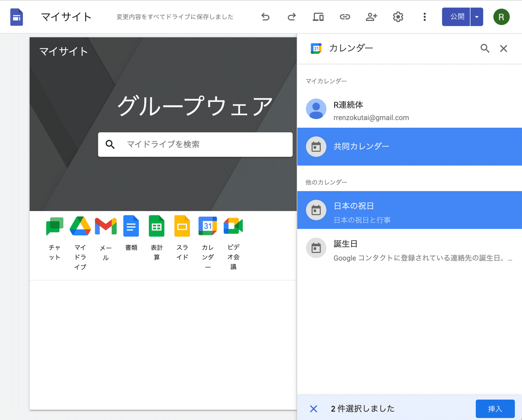The image size is (522, 420).
Task: Open the スライド Slides icon
Action: (182, 226)
